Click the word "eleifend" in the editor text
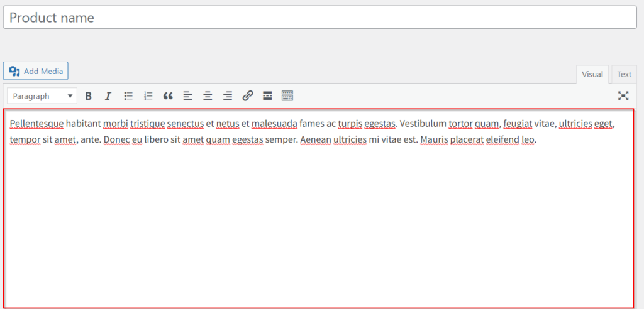Viewport: 644px width, 309px height. pos(502,140)
